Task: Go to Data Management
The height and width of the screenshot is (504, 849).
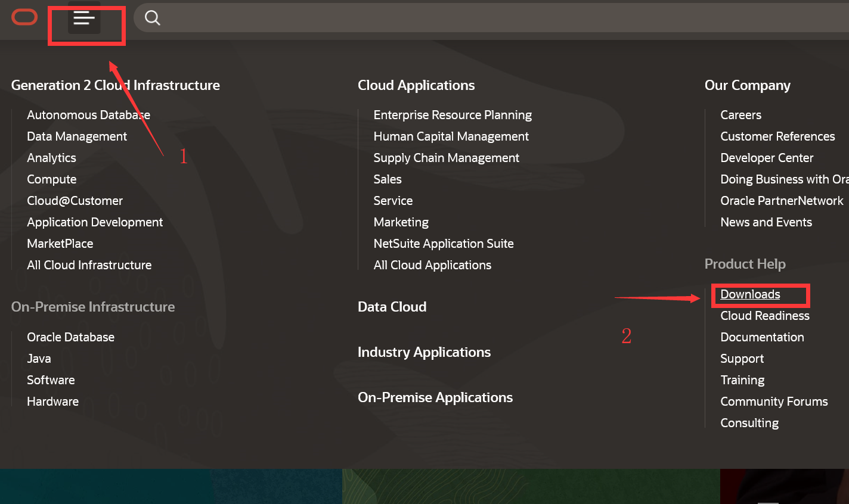Action: click(77, 136)
